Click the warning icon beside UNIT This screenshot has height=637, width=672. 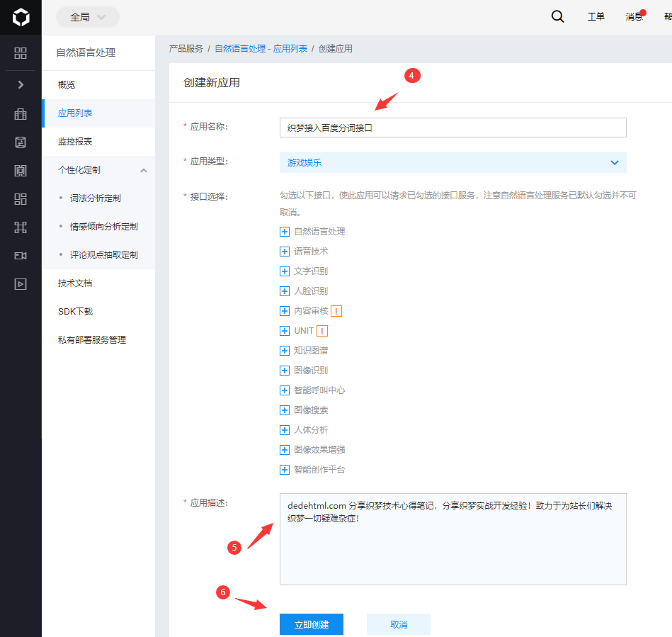coord(324,330)
